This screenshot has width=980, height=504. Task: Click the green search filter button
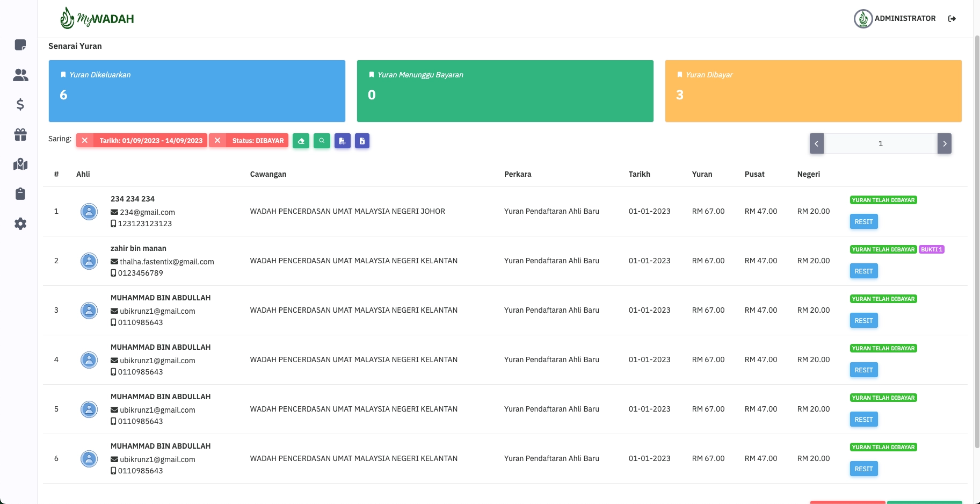322,141
